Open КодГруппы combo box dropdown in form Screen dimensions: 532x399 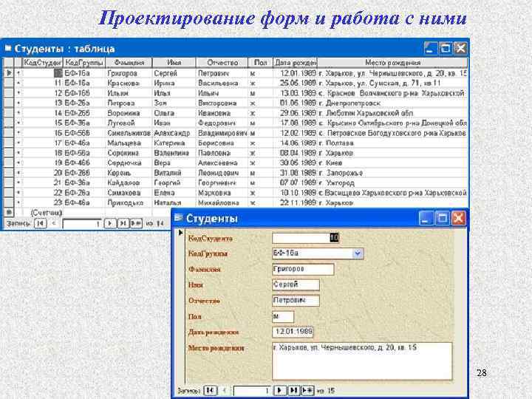(x=358, y=253)
